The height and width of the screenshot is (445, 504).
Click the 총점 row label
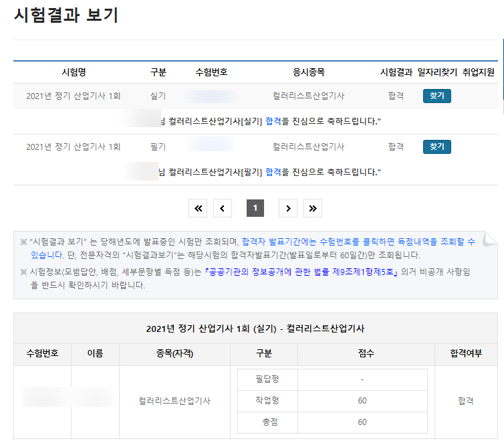pos(270,422)
